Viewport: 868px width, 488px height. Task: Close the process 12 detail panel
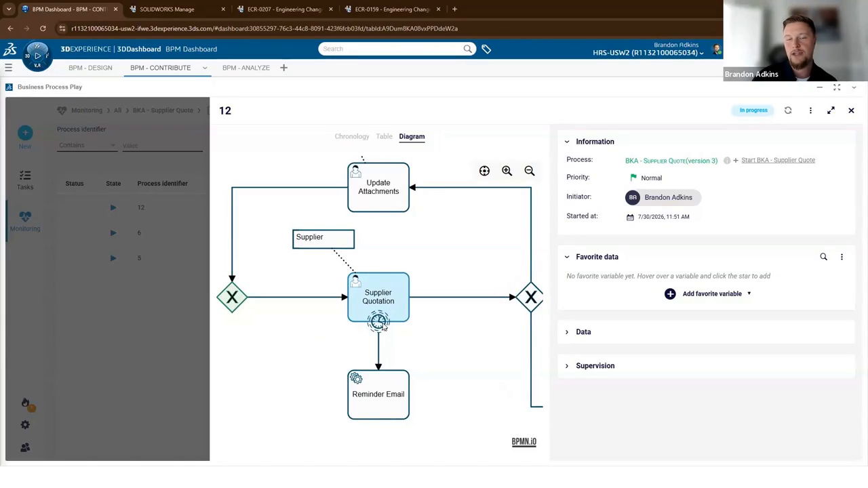[851, 110]
